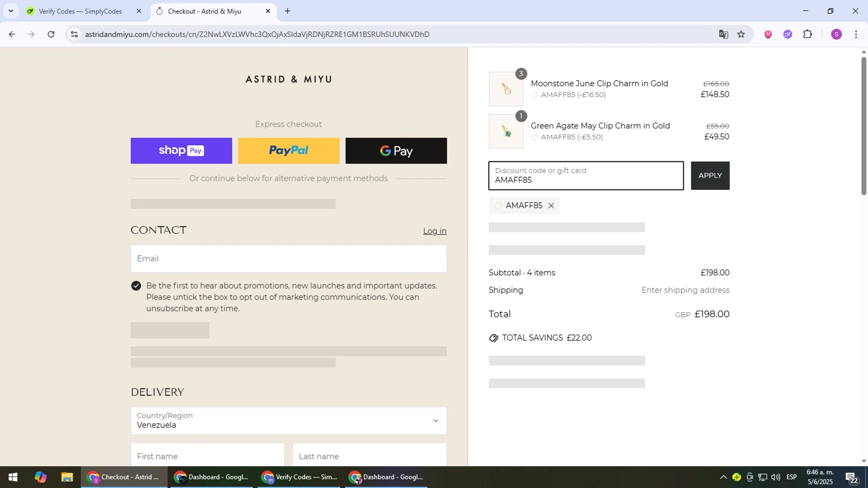Open the volume control tray icon
Image resolution: width=868 pixels, height=488 pixels.
pyautogui.click(x=775, y=477)
